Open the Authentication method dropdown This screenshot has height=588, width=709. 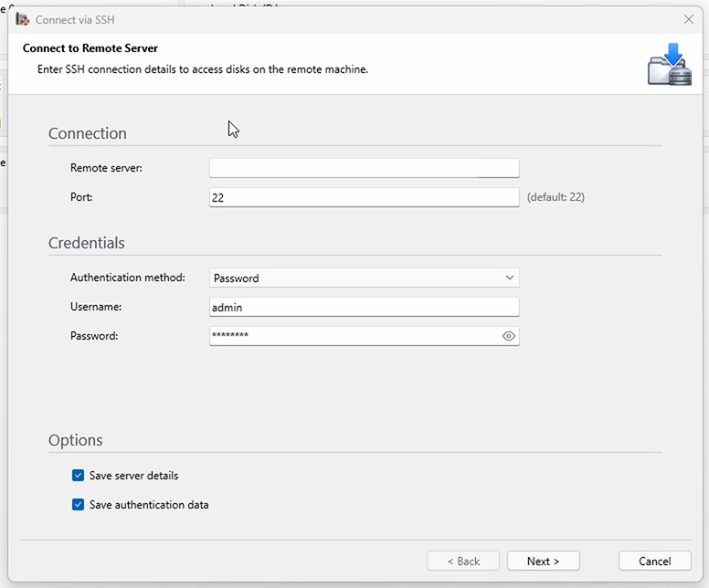coord(365,278)
